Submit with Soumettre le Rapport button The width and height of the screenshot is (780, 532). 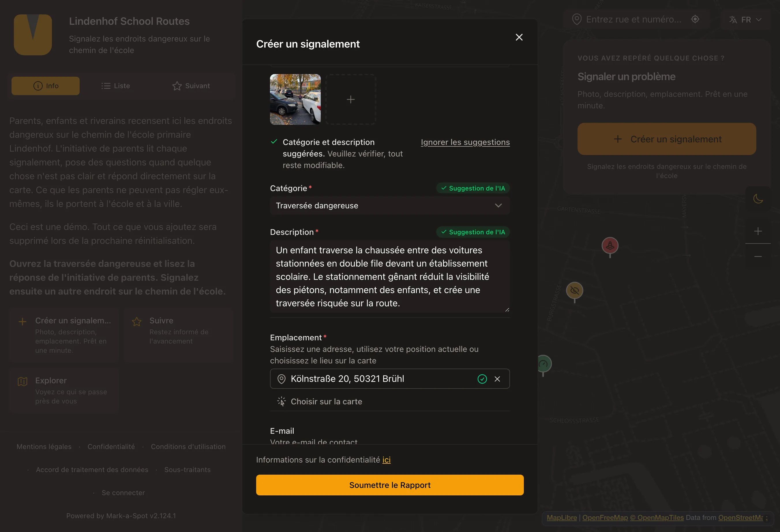[390, 485]
